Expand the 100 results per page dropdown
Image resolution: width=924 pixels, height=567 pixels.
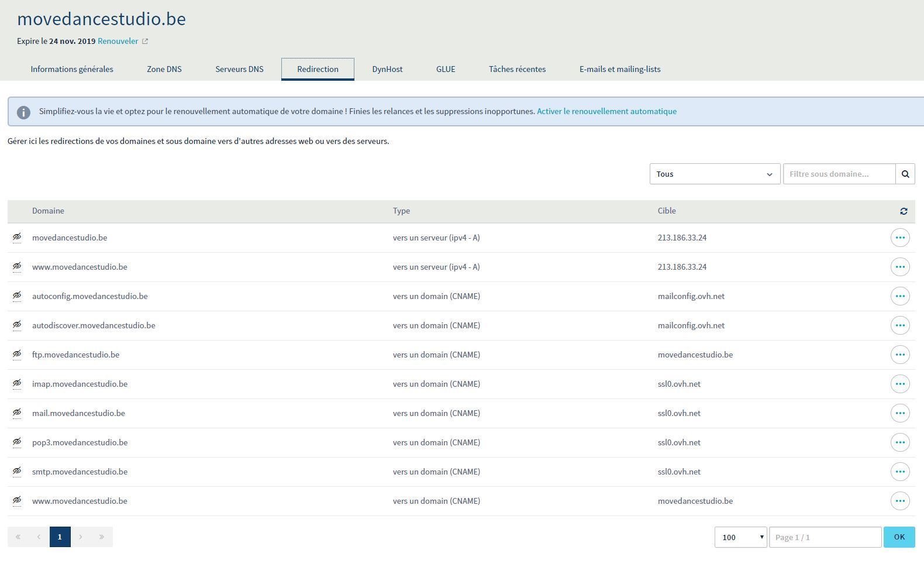pos(740,537)
